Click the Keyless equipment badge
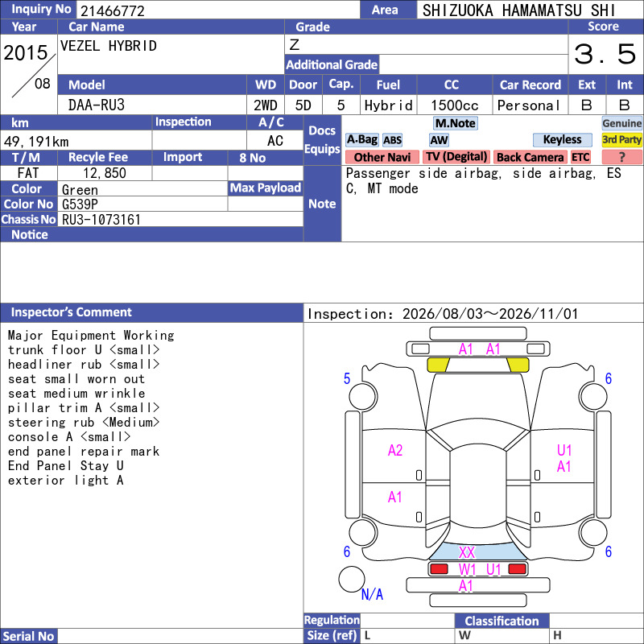 click(562, 139)
